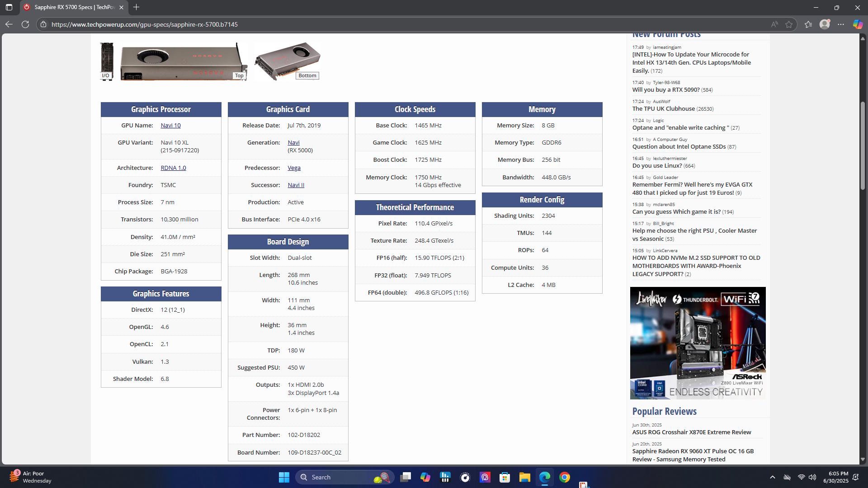
Task: Open Edge Settings and more menu
Action: [841, 24]
